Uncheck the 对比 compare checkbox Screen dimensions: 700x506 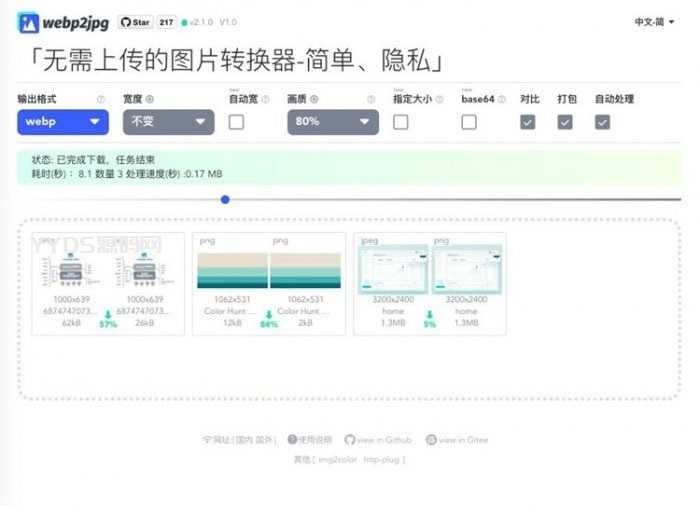(x=528, y=122)
